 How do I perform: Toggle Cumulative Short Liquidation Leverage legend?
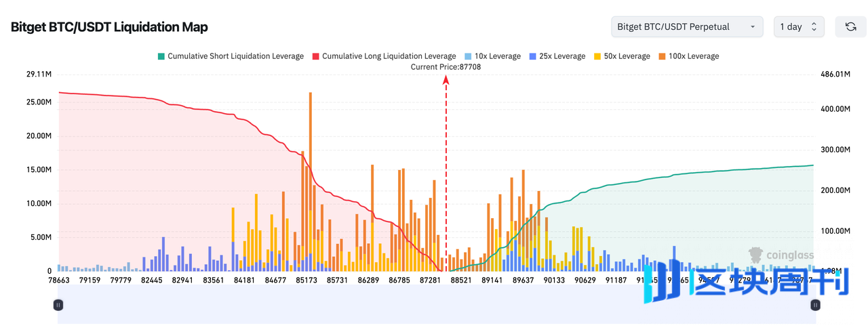[x=230, y=56]
